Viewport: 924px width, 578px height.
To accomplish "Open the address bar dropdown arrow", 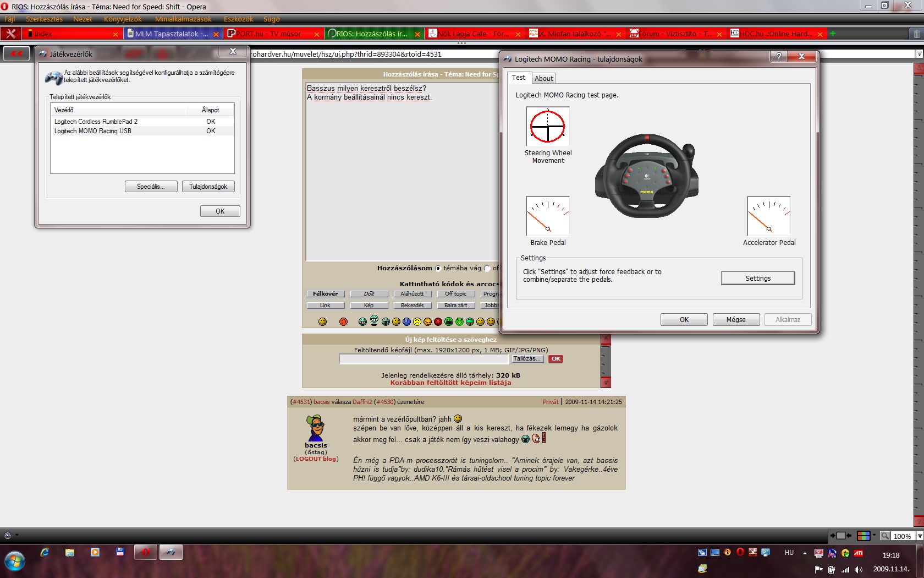I will pyautogui.click(x=919, y=54).
